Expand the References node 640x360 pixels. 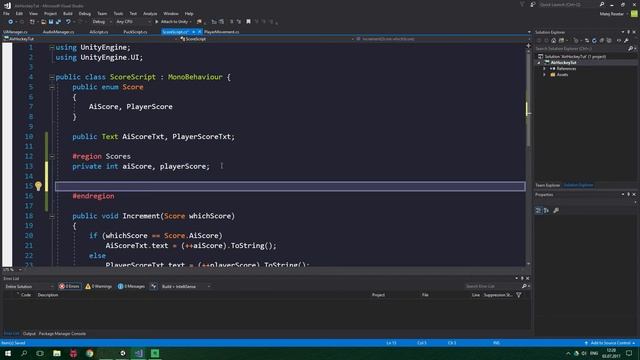[x=545, y=69]
